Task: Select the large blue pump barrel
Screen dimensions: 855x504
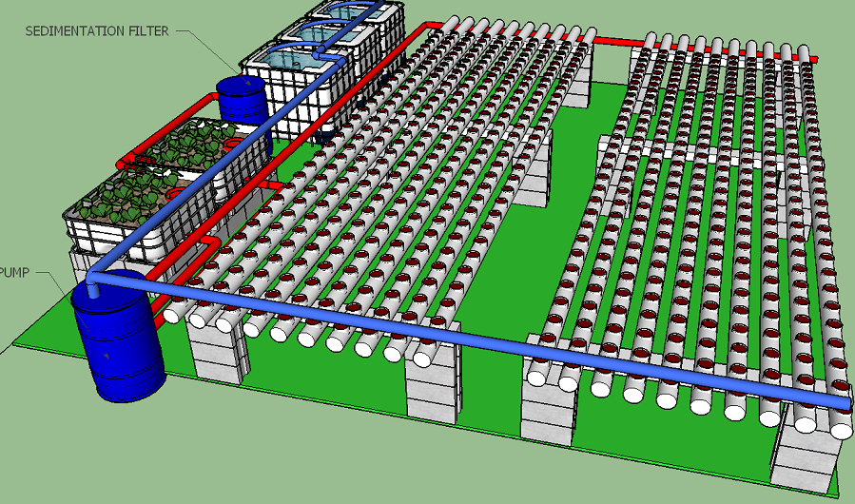Action: (118, 342)
